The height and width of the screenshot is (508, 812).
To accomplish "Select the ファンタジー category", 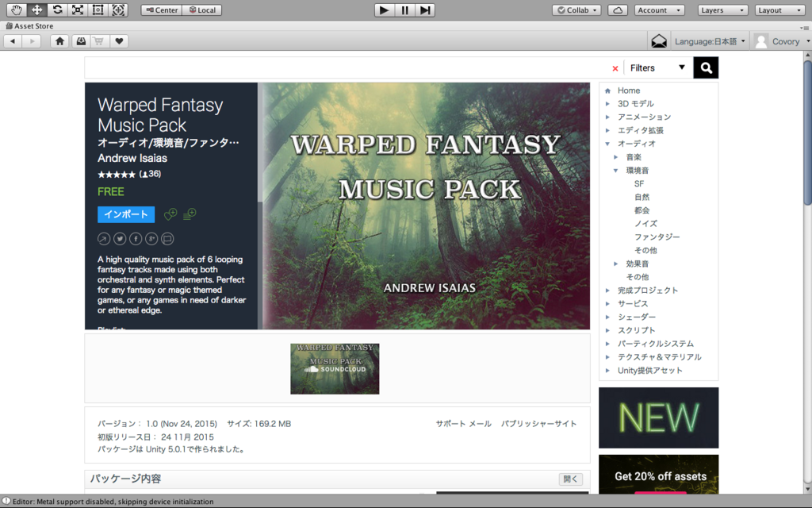I will coord(657,237).
